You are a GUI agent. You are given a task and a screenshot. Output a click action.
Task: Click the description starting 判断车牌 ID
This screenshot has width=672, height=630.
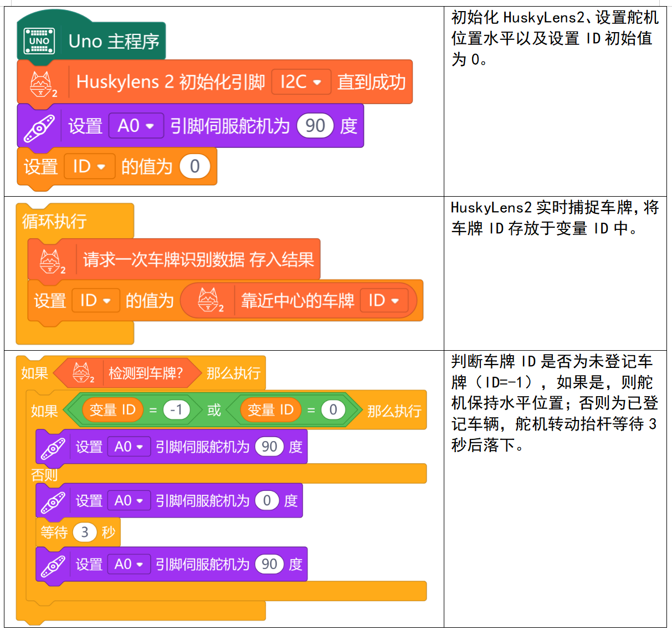point(555,403)
